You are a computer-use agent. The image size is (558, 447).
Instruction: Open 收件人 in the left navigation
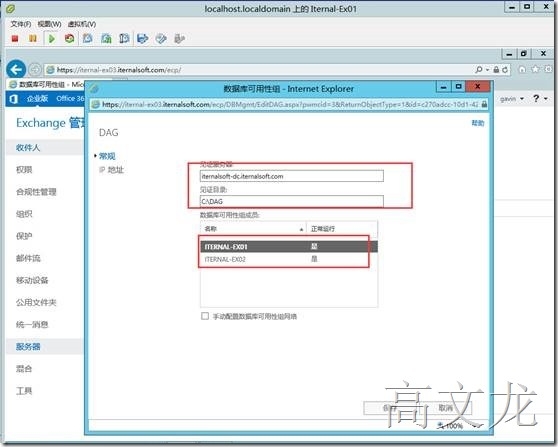(28, 148)
